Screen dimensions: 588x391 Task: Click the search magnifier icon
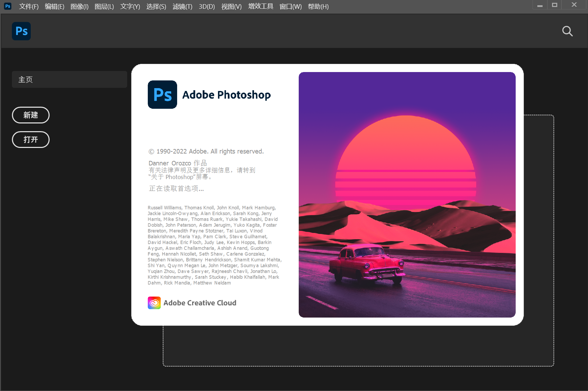567,31
